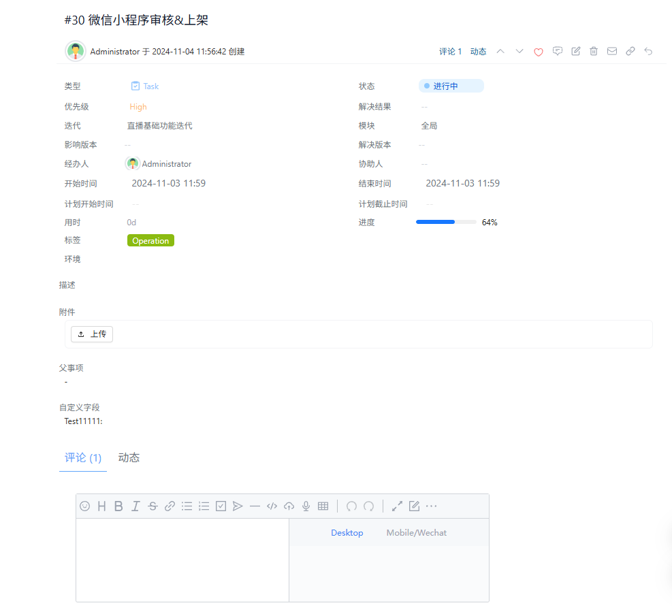Click the 评论 1 header link

(x=451, y=52)
